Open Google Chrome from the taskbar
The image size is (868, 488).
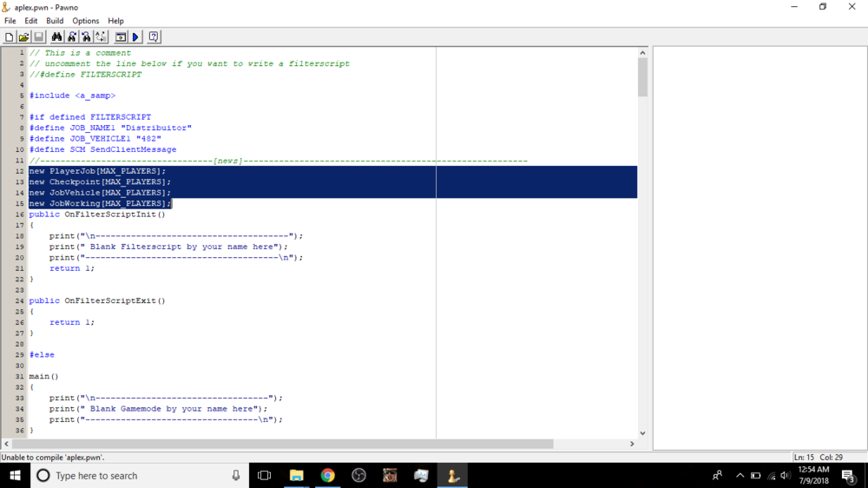pos(328,475)
